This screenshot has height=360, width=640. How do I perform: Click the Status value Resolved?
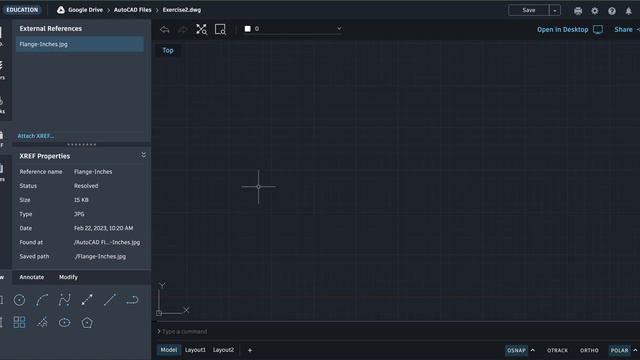86,186
